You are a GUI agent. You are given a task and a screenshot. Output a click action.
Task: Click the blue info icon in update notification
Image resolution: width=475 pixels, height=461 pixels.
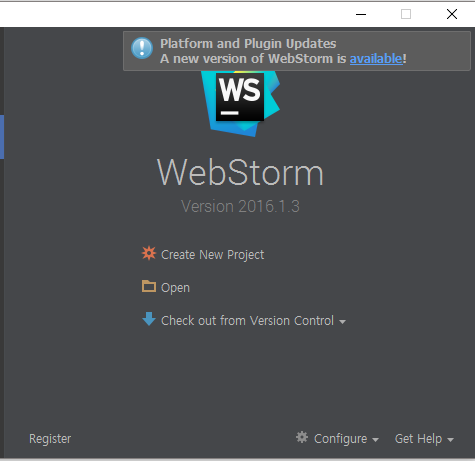[x=142, y=48]
